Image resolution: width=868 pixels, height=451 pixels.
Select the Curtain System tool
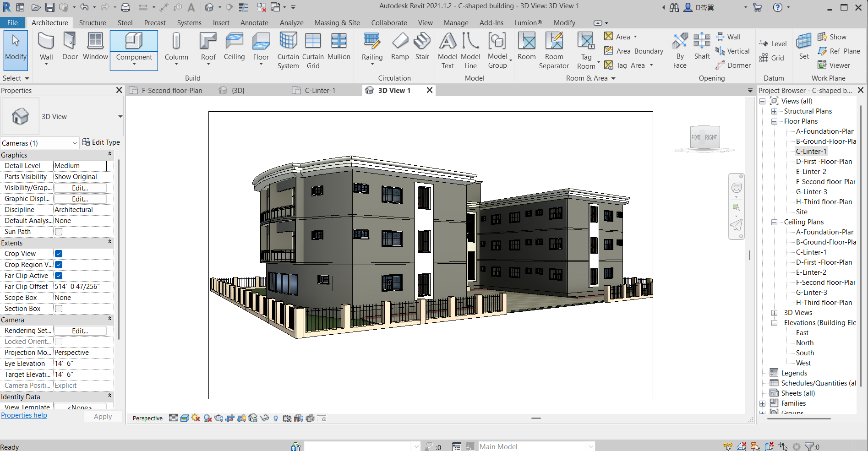(288, 50)
